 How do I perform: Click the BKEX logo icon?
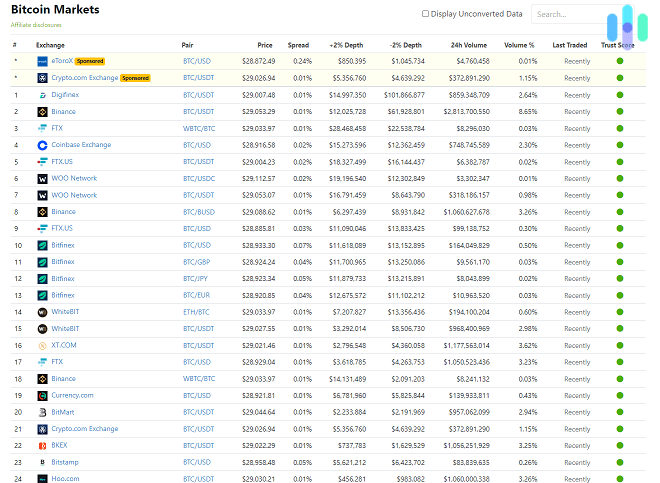pyautogui.click(x=42, y=445)
